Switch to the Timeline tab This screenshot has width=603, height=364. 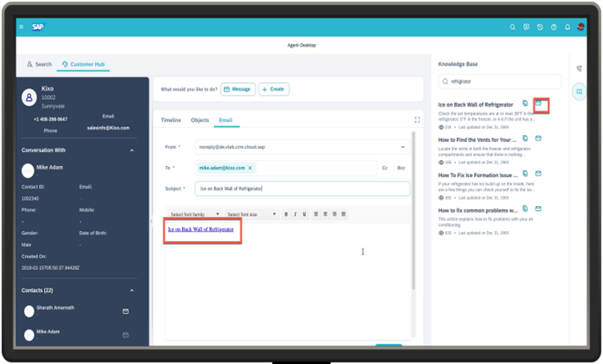[x=171, y=121]
